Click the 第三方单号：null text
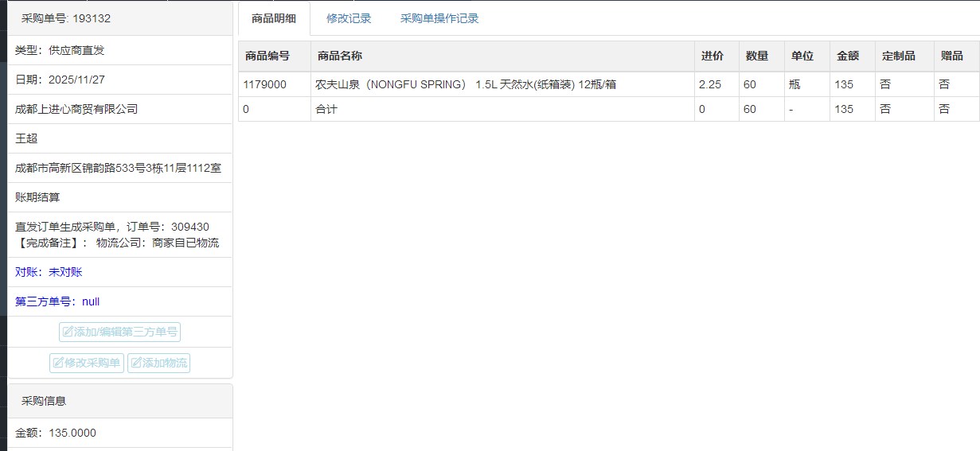The image size is (980, 451). (x=57, y=301)
